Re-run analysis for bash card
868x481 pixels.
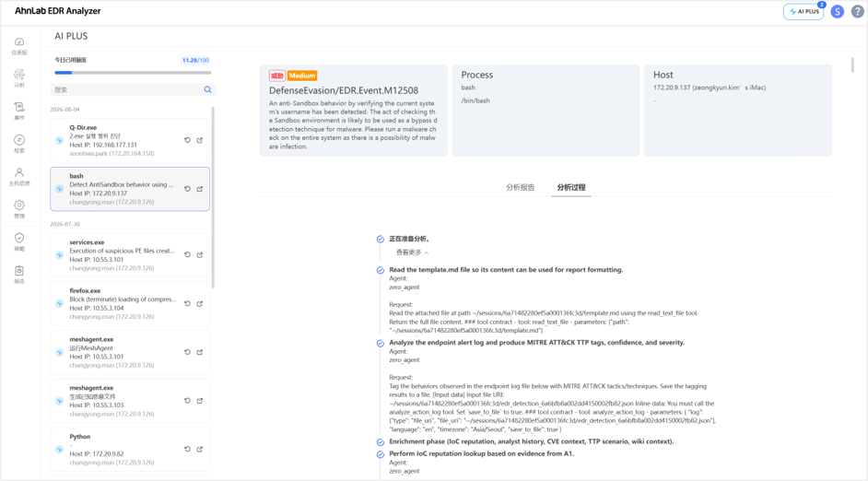click(188, 189)
